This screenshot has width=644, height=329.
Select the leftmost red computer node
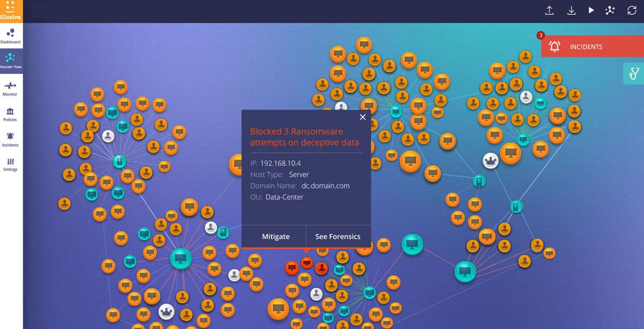[x=292, y=268]
